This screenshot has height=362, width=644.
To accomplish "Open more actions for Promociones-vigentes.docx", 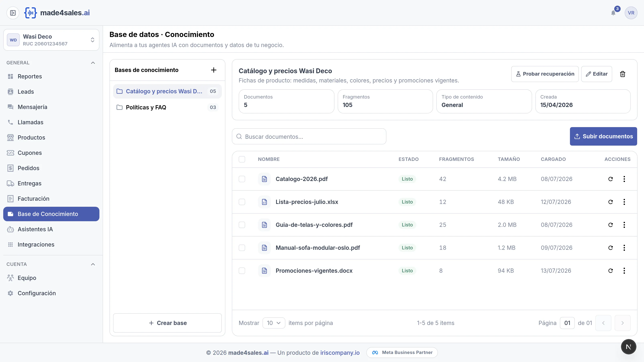I will pos(624,271).
